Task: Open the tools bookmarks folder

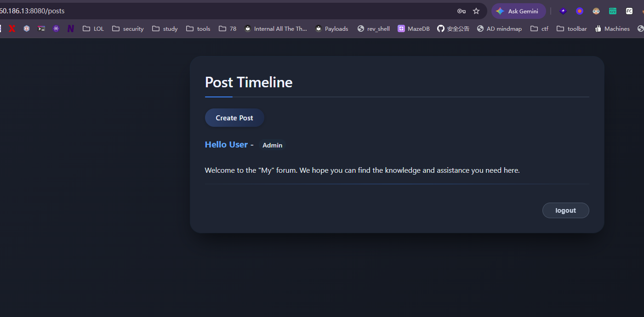Action: click(x=198, y=28)
